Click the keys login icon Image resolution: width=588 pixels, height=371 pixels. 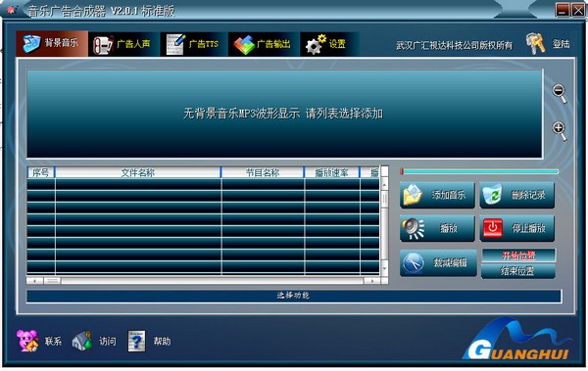pyautogui.click(x=535, y=44)
